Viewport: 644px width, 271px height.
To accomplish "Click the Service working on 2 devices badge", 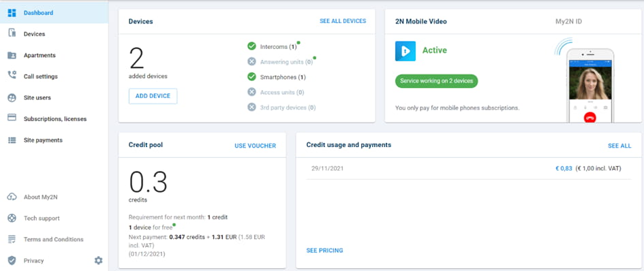I will 436,81.
